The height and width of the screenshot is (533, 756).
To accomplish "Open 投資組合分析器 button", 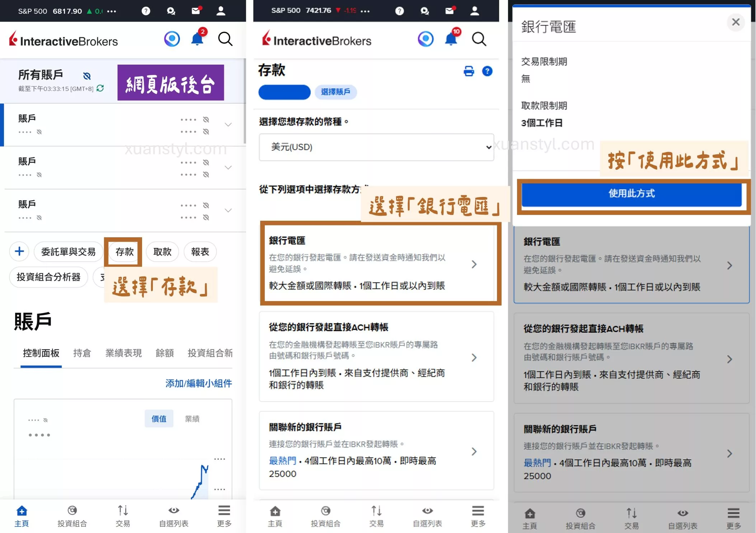I will [48, 277].
